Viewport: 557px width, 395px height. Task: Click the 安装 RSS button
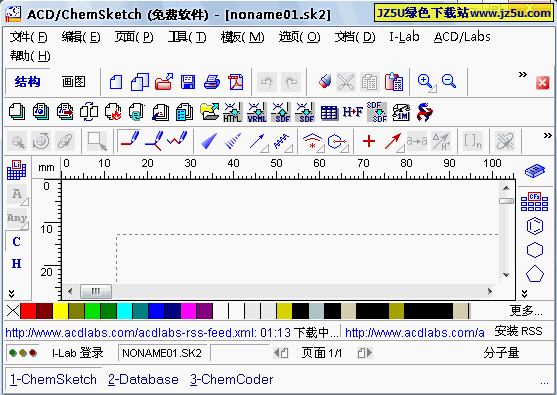pyautogui.click(x=518, y=331)
